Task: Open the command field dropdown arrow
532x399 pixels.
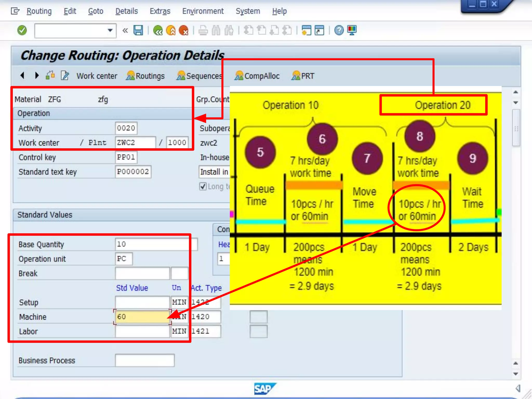Action: tap(110, 30)
